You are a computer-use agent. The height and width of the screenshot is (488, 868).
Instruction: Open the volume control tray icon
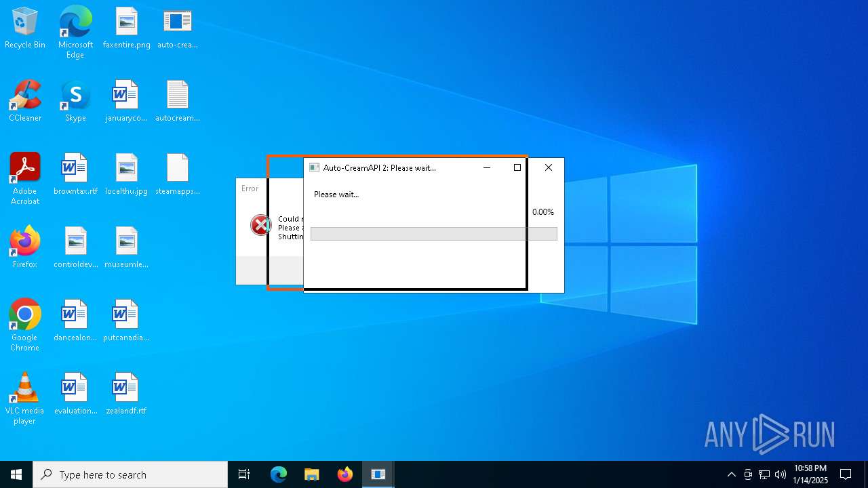tap(781, 474)
